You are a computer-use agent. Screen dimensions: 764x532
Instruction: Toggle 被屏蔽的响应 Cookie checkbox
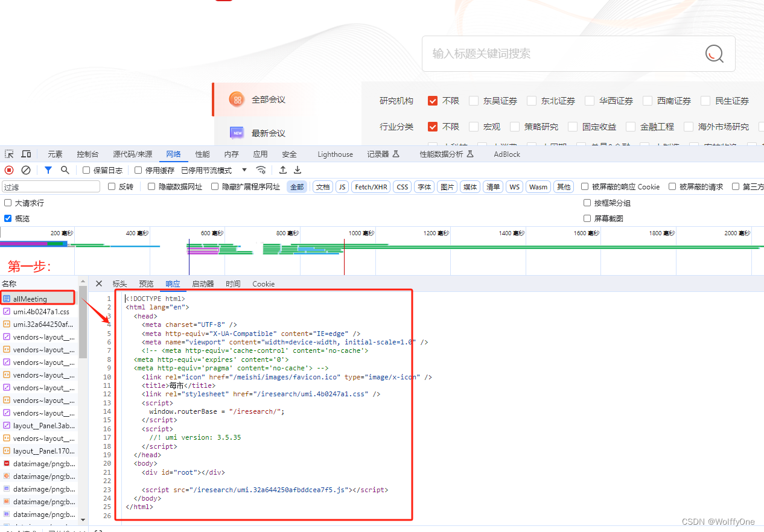tap(585, 187)
